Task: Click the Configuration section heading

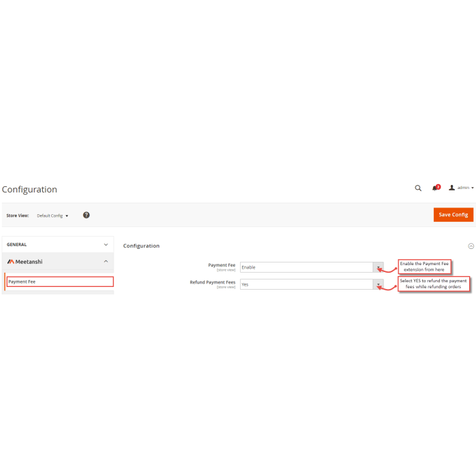Action: pos(141,246)
